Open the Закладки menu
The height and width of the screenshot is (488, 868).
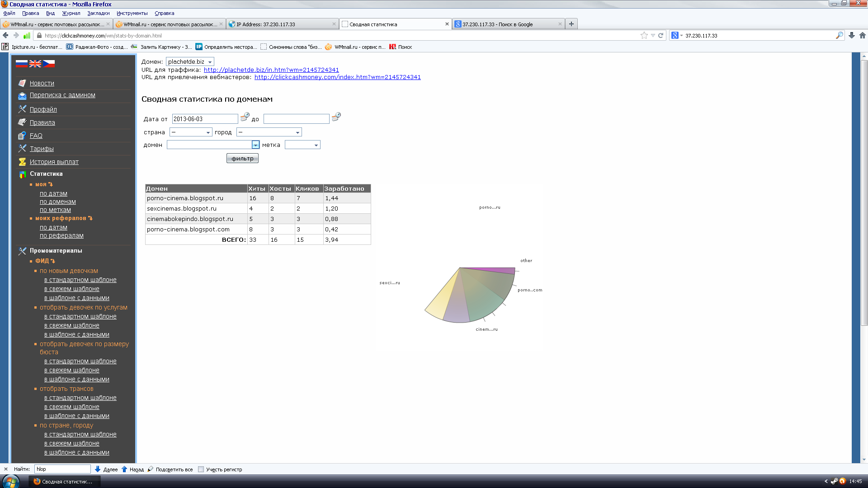pos(99,13)
